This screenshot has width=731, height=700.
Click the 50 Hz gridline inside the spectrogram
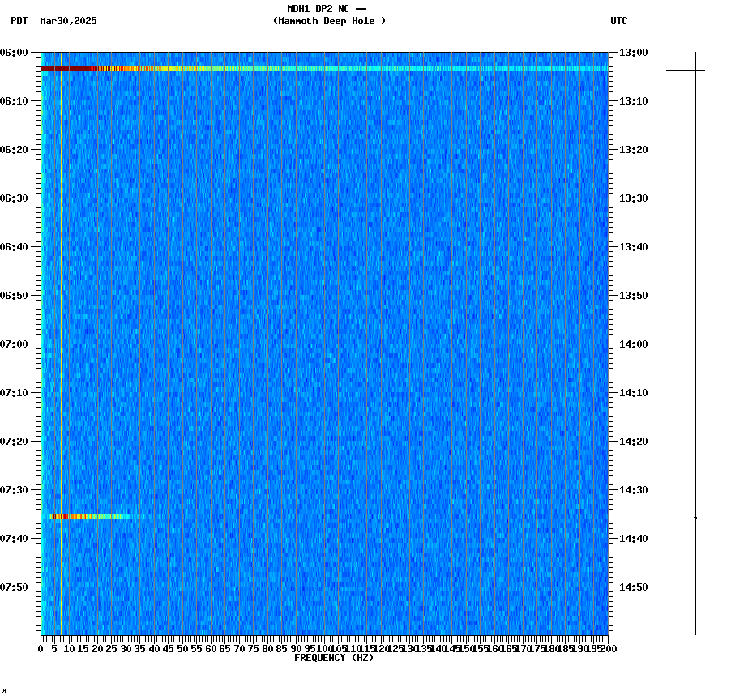(x=184, y=324)
